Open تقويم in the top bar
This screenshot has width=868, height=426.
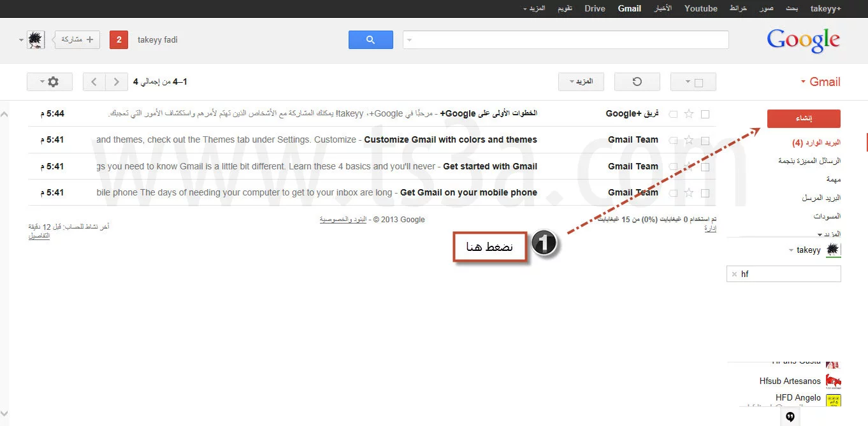pos(565,9)
